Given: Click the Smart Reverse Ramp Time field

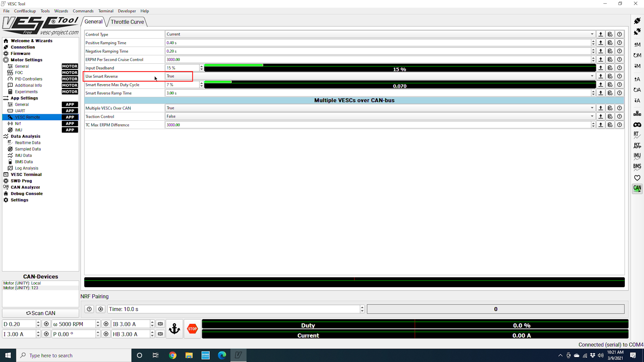Looking at the screenshot, I should (x=378, y=93).
